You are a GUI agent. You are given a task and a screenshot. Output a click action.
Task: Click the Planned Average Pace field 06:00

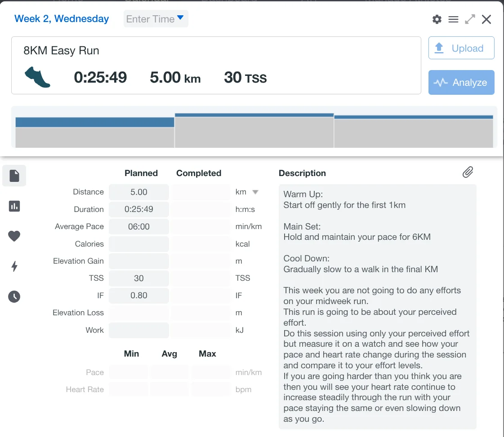point(139,227)
